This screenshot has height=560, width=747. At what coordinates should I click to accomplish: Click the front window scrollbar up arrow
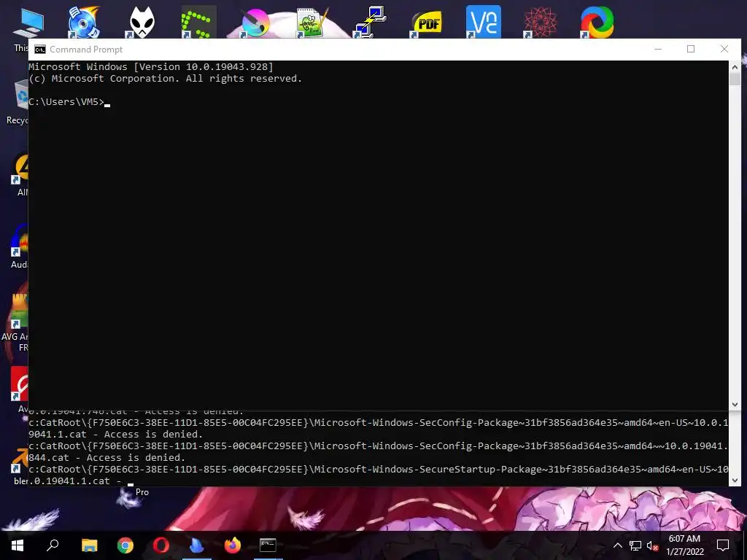point(735,67)
